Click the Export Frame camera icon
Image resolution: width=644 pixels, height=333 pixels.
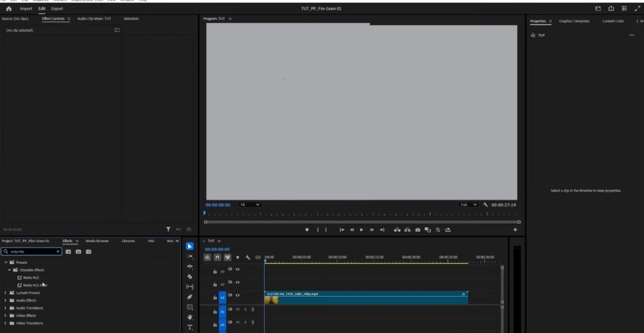pyautogui.click(x=417, y=229)
